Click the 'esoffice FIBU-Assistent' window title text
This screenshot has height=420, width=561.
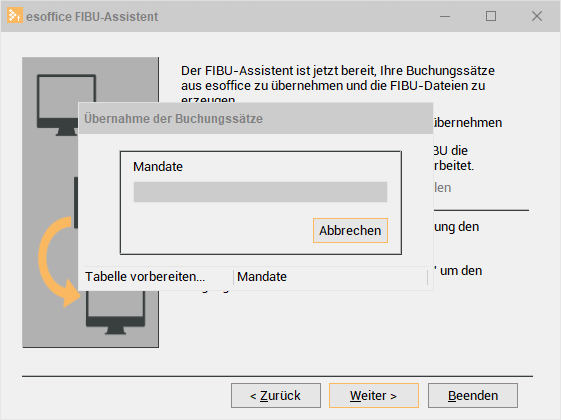click(x=92, y=16)
